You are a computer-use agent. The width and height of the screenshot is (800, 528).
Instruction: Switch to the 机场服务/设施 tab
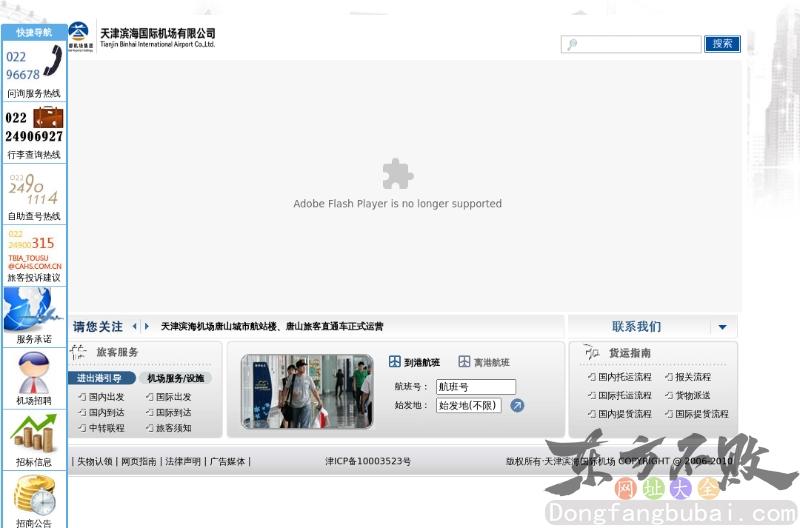click(x=176, y=378)
